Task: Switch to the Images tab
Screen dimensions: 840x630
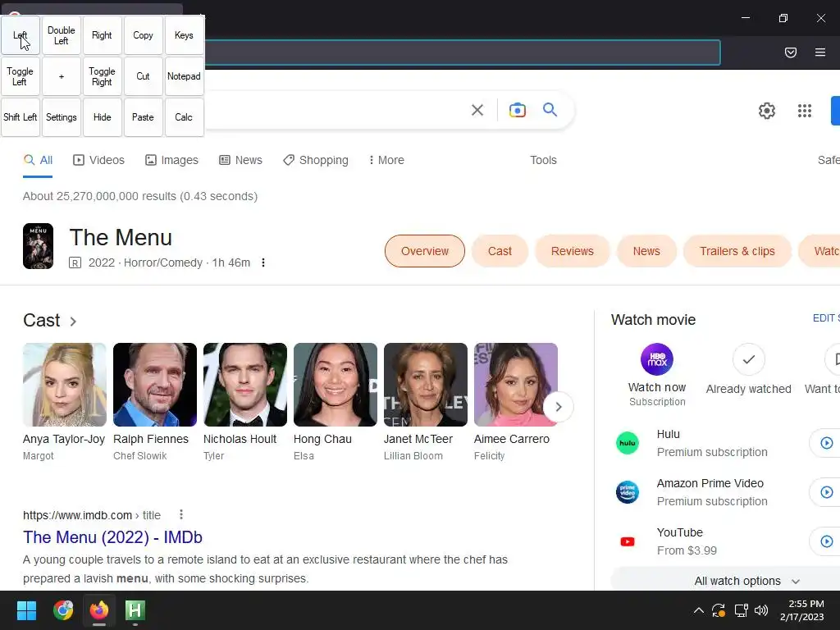Action: click(x=171, y=160)
